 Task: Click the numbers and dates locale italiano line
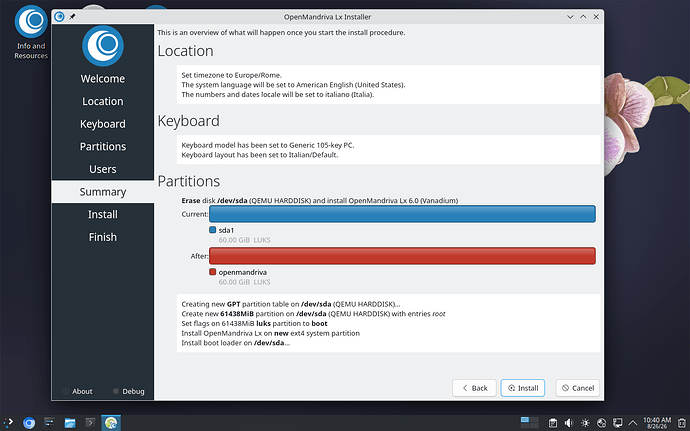[278, 95]
